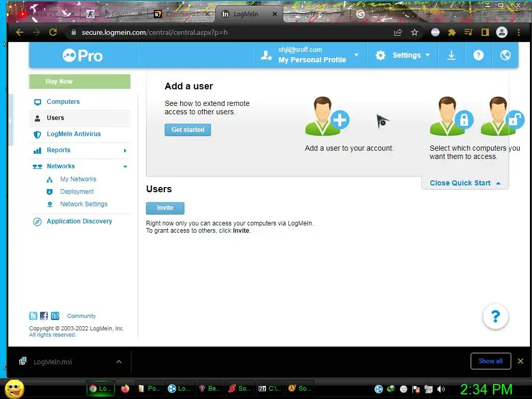Click the globe language icon in header

pos(505,55)
